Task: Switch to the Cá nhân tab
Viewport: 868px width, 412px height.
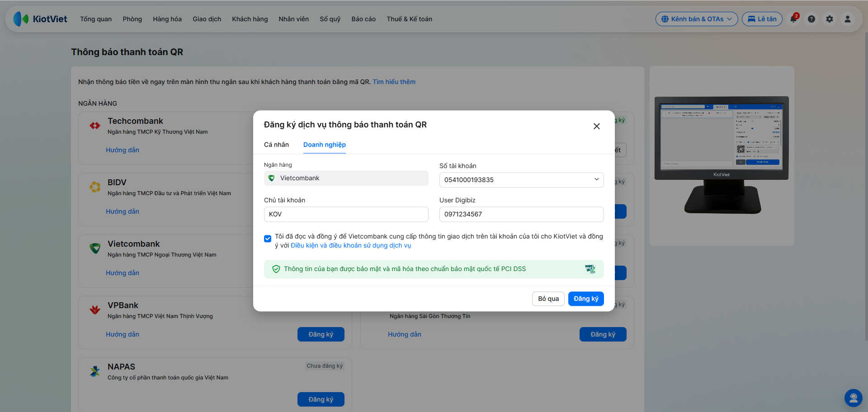Action: (276, 145)
